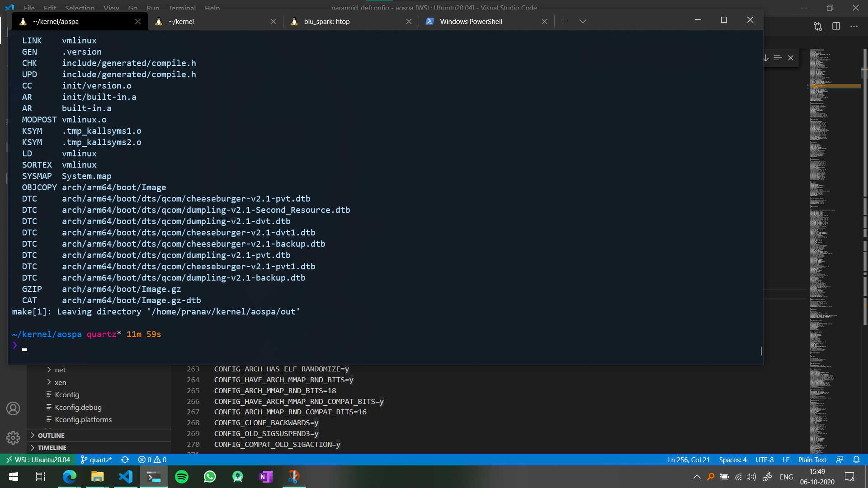868x488 pixels.
Task: Open Wi-Fi network flyout
Action: pyautogui.click(x=738, y=477)
